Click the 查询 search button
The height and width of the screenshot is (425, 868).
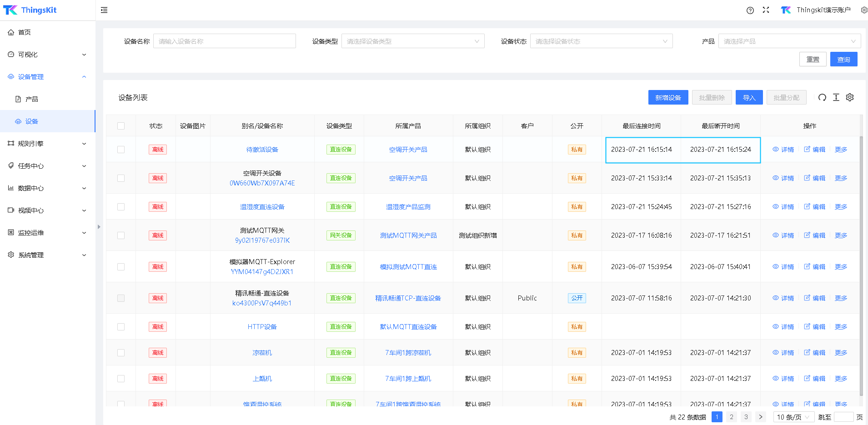pos(843,59)
